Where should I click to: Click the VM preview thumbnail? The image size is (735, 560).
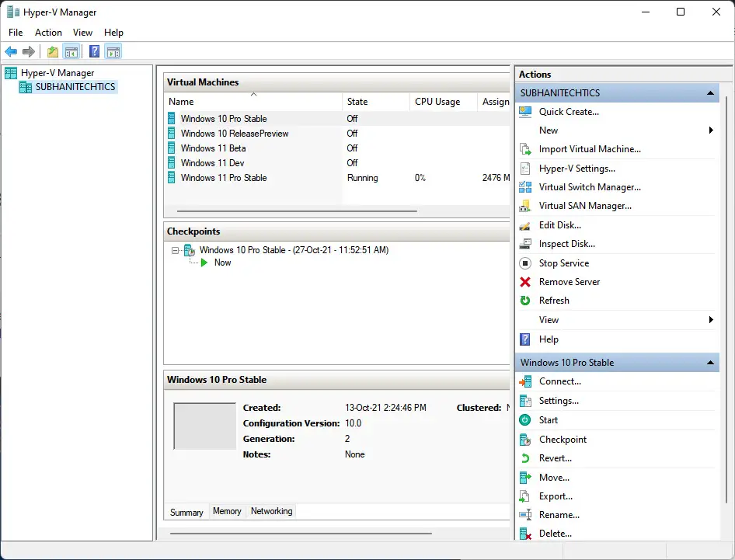tap(205, 426)
